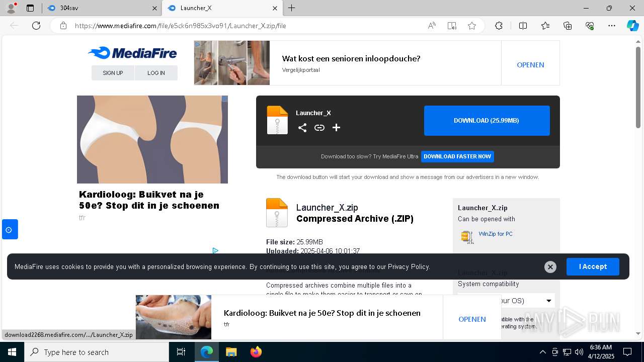The height and width of the screenshot is (362, 644).
Task: Click OPENEN on the bottom Kardioloog ad
Action: click(x=472, y=319)
